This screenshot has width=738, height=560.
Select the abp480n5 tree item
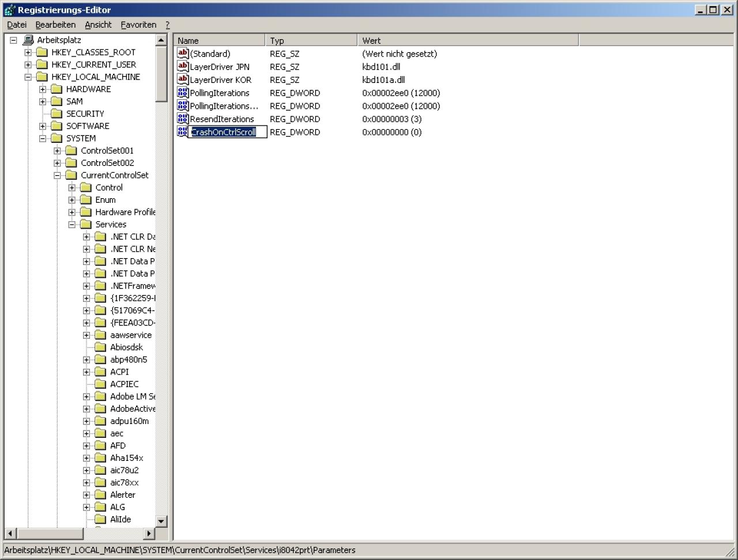(129, 360)
